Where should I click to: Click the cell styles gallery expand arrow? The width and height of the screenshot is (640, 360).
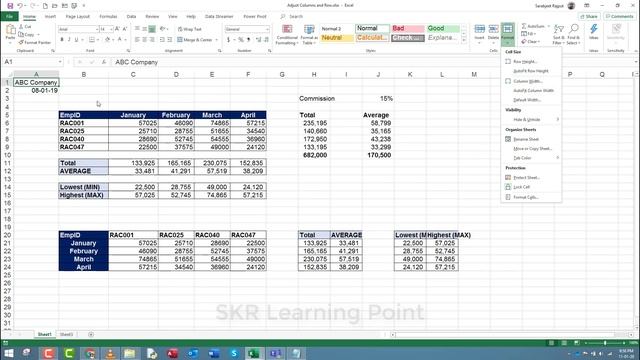click(x=464, y=41)
